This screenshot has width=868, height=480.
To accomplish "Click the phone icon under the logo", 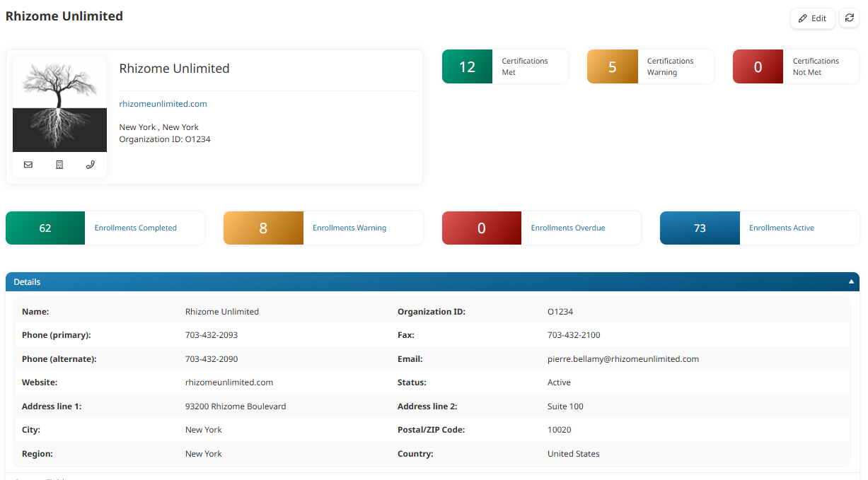I will tap(91, 165).
